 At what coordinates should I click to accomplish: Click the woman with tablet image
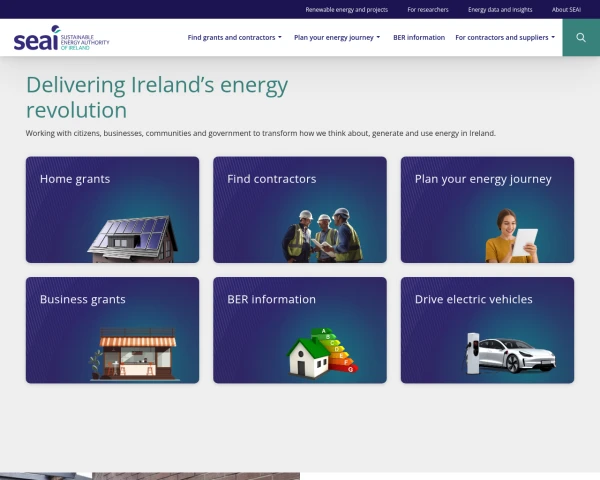(x=512, y=235)
